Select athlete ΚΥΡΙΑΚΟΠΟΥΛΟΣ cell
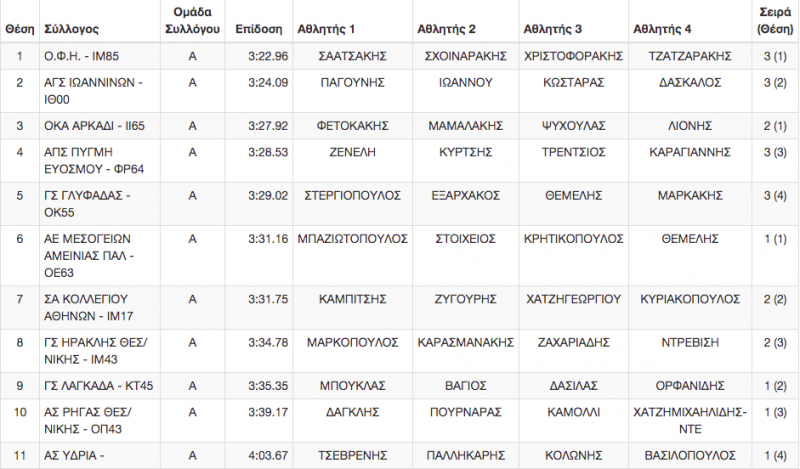 point(690,299)
